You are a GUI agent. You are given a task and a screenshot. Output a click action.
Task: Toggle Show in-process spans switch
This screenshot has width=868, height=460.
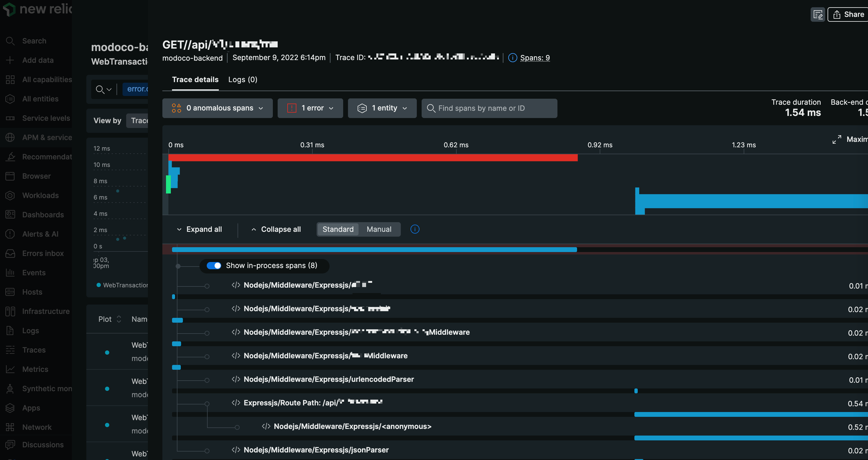pyautogui.click(x=214, y=266)
